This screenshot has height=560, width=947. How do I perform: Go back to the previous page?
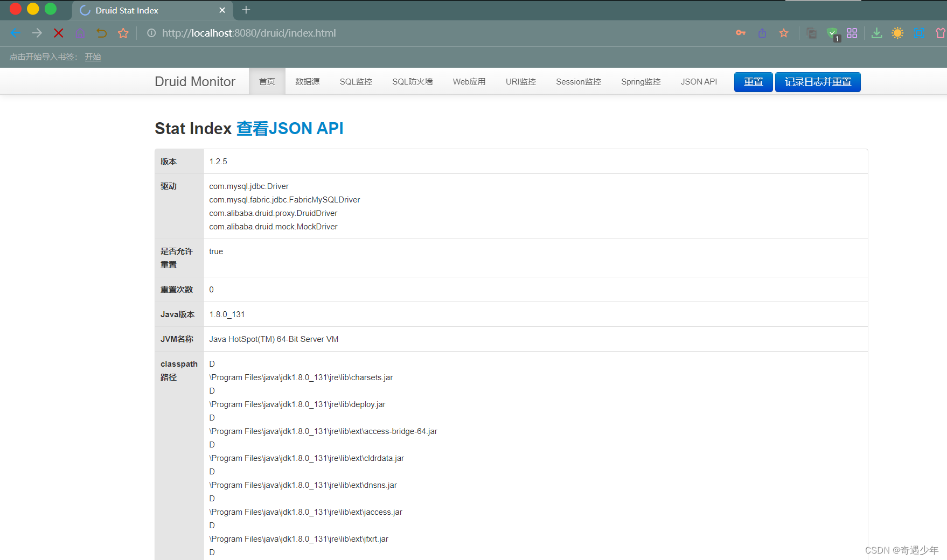point(15,33)
